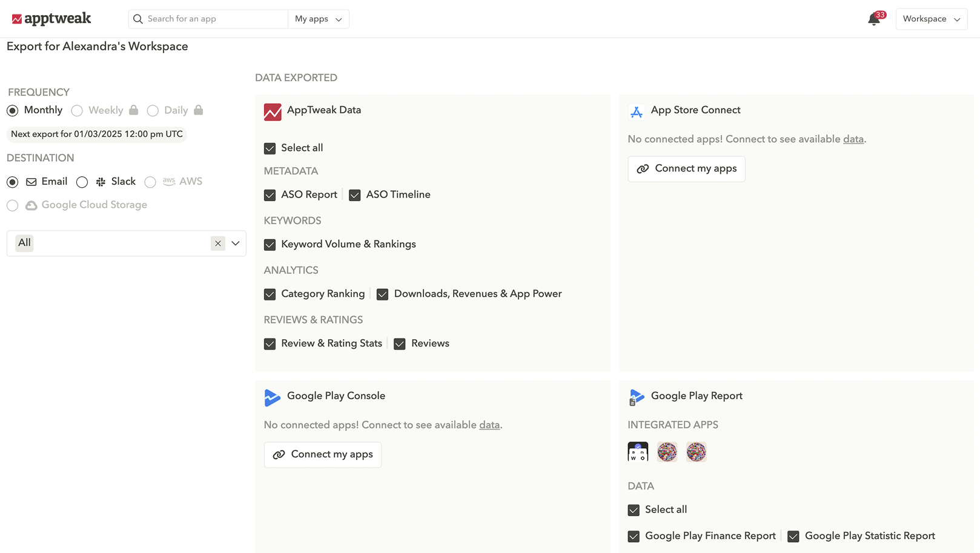The width and height of the screenshot is (980, 553).
Task: Click the Google Cloud Storage icon
Action: [x=31, y=205]
